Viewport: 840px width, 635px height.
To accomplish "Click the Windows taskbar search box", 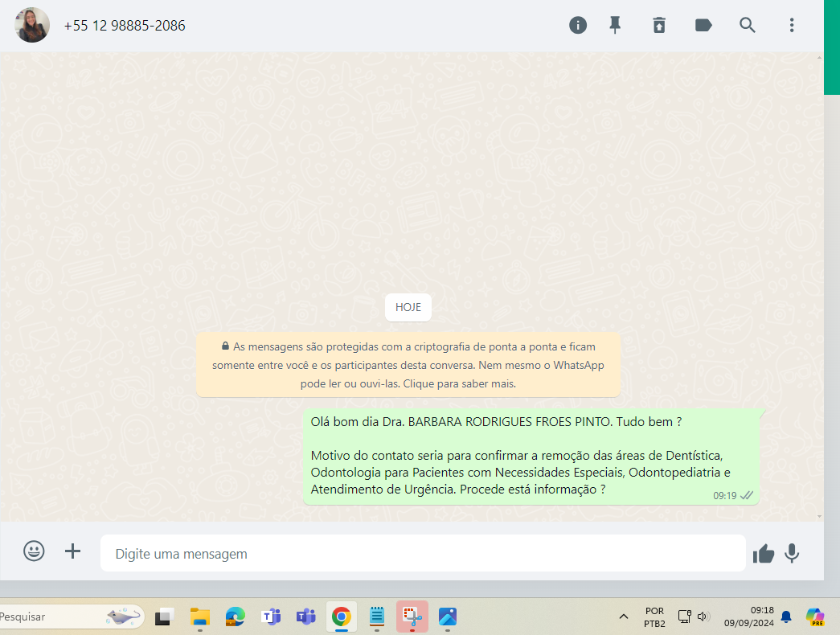I will click(x=72, y=617).
